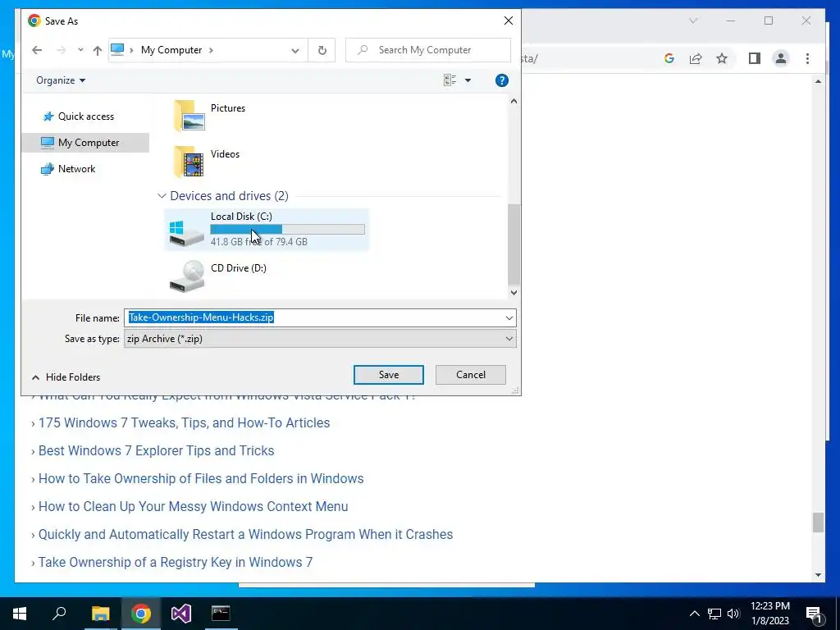This screenshot has width=840, height=630.
Task: Open the Command Prompt taskbar icon
Action: [220, 614]
